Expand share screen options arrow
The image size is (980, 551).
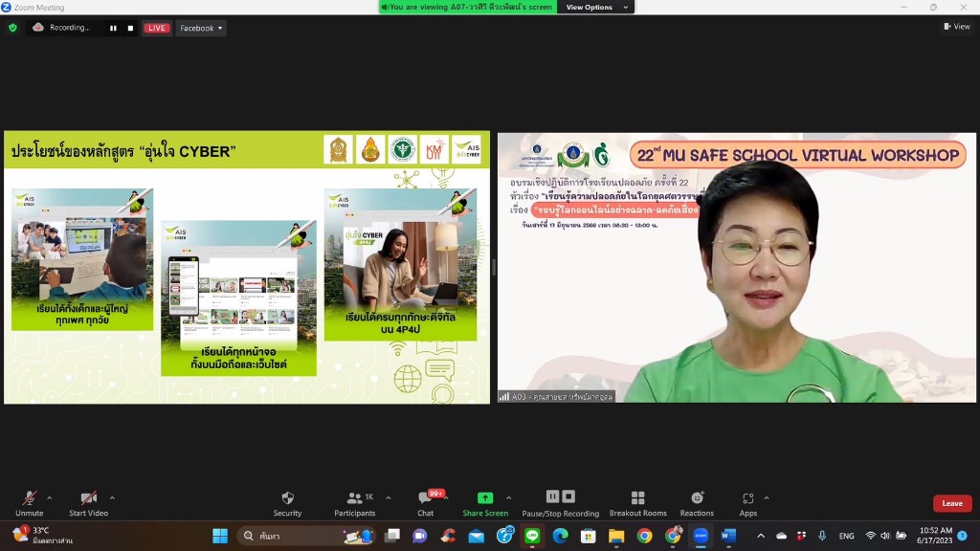(x=508, y=497)
